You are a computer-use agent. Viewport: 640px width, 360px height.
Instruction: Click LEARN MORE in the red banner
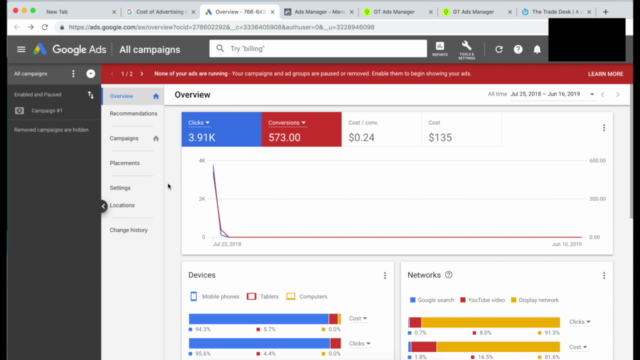[x=605, y=74]
